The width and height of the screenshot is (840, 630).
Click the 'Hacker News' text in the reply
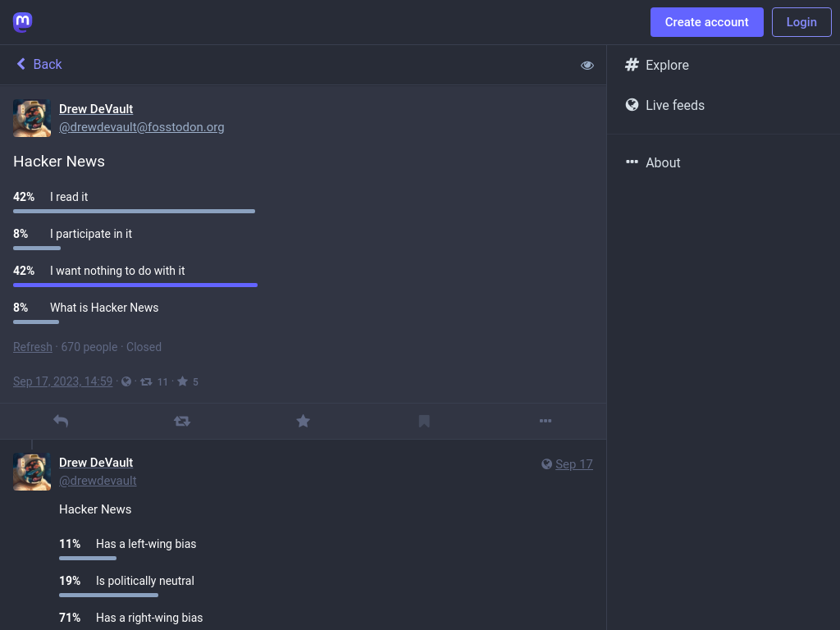pyautogui.click(x=95, y=509)
